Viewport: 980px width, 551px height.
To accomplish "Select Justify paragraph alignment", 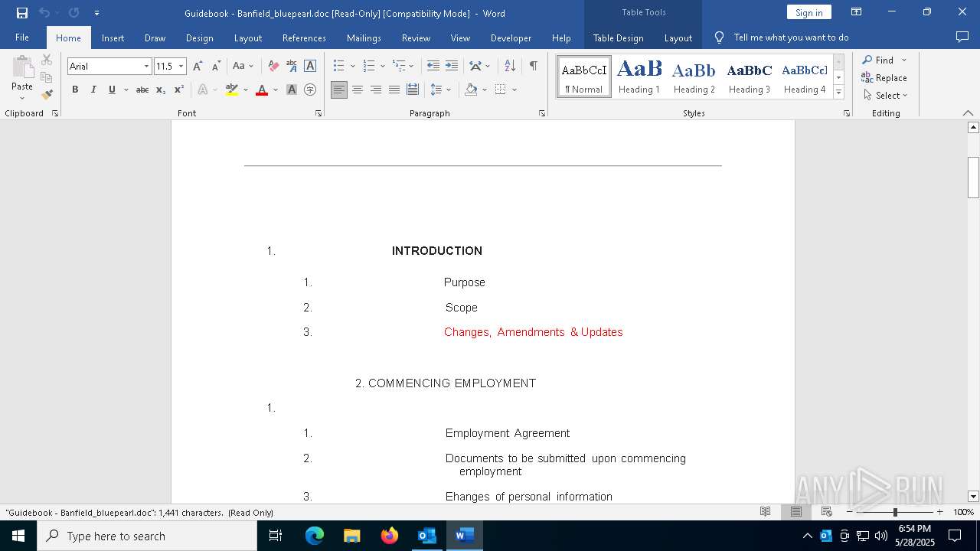I will pos(394,90).
